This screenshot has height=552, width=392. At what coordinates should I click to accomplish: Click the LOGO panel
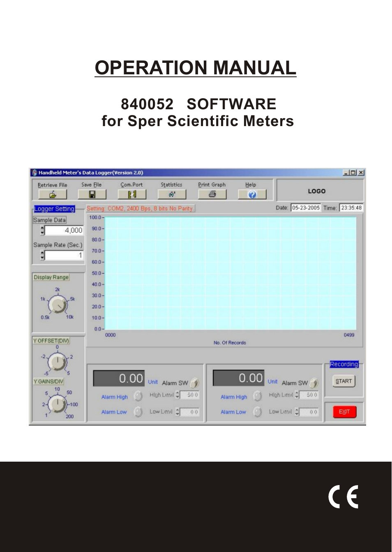point(320,191)
